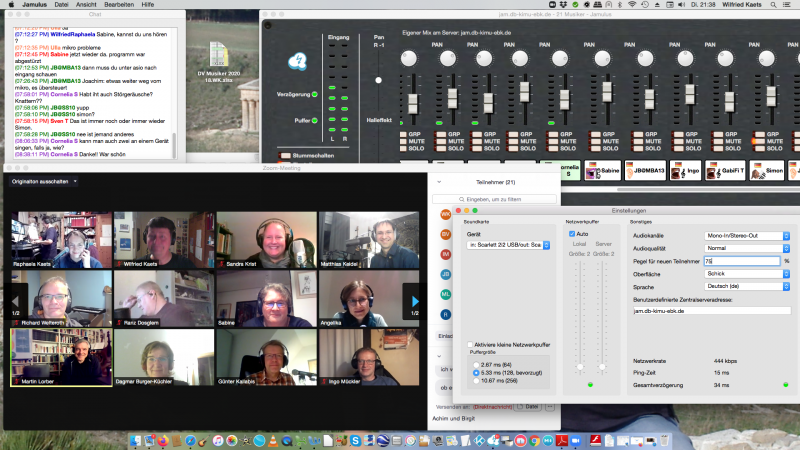Open the Sprache language dropdown

click(747, 286)
